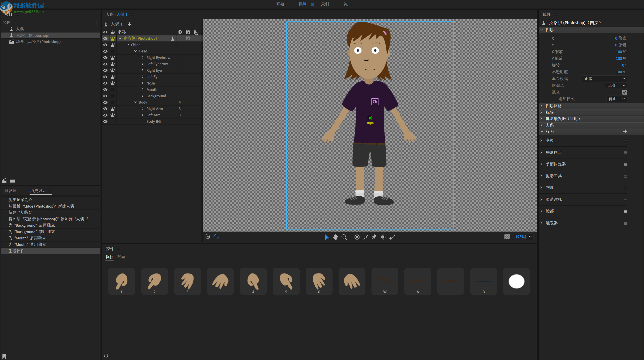Choose the Zoom magnifier tool

(344, 237)
